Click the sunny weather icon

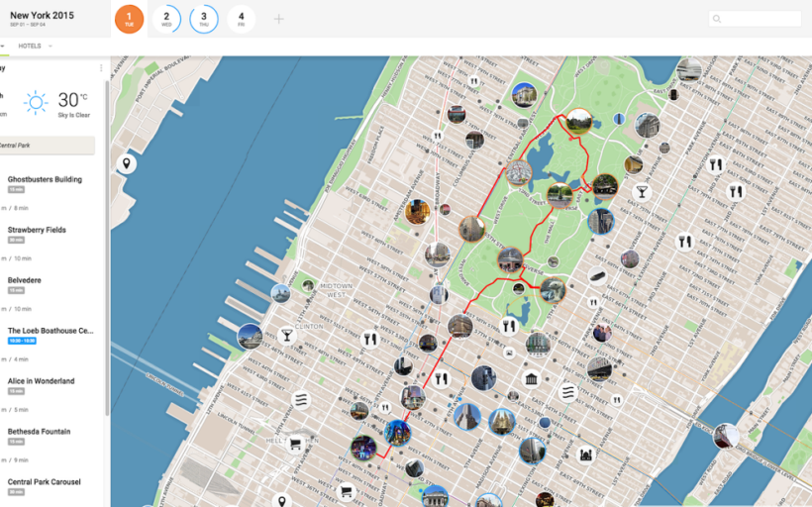coord(37,102)
